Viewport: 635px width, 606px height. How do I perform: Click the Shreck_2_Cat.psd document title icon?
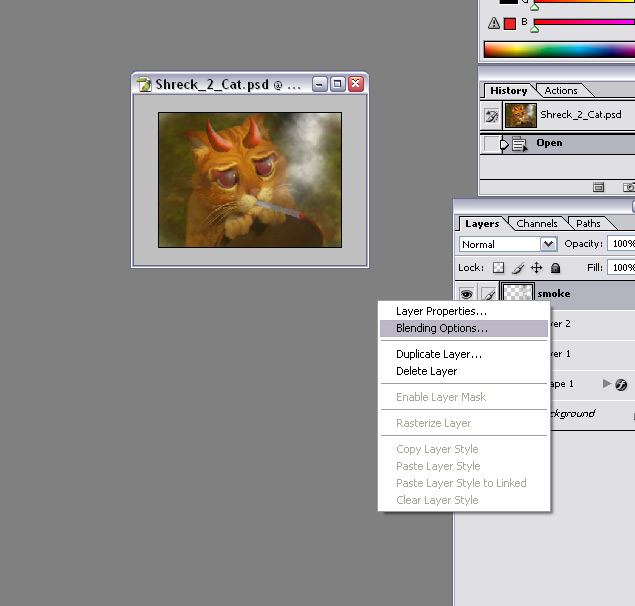tap(143, 84)
